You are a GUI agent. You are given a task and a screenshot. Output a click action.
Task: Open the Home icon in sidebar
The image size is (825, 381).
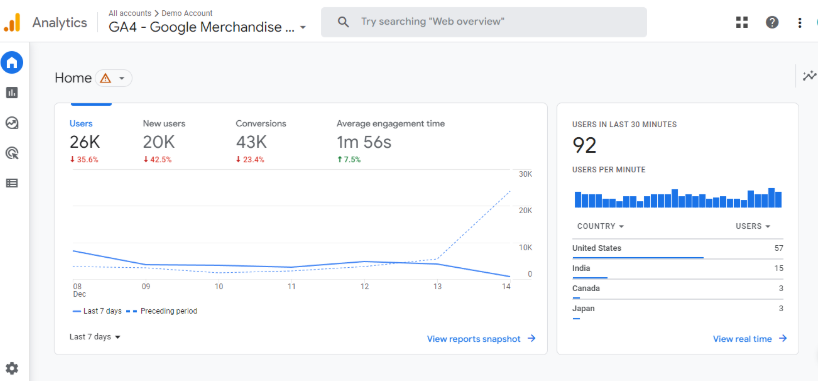pos(12,63)
